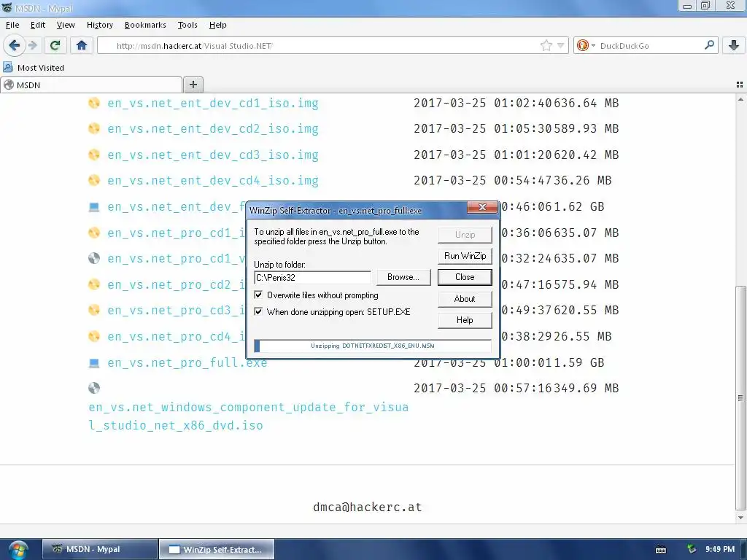Click the search magnifier icon
Screen dimensions: 747x560
point(709,45)
